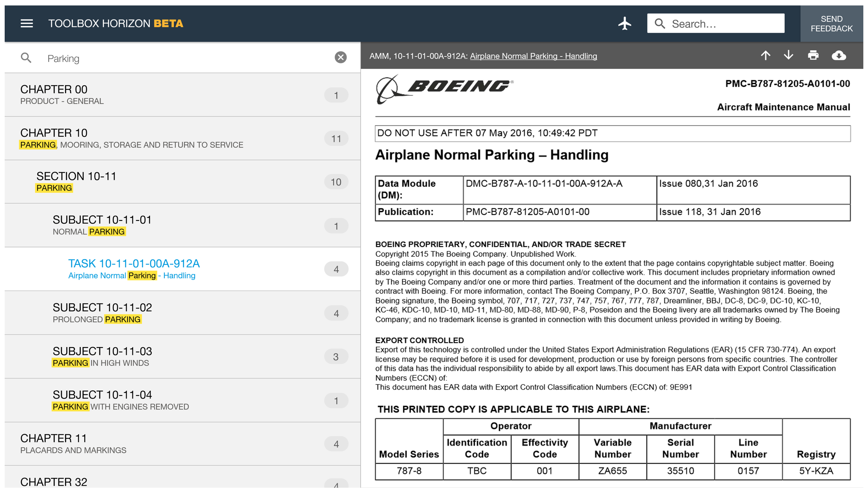Click count badge 3 for Subject 10-11-03
This screenshot has width=868, height=492.
[336, 357]
